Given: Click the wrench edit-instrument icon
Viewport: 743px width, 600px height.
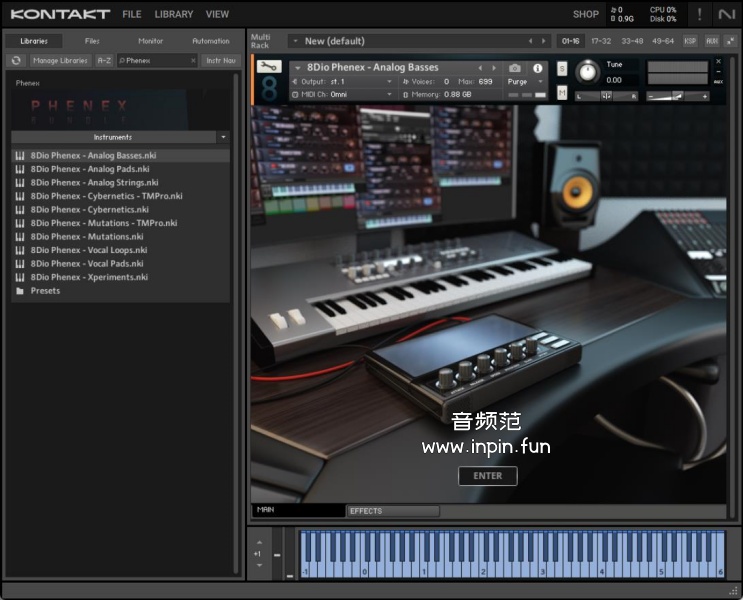Looking at the screenshot, I should [x=269, y=67].
